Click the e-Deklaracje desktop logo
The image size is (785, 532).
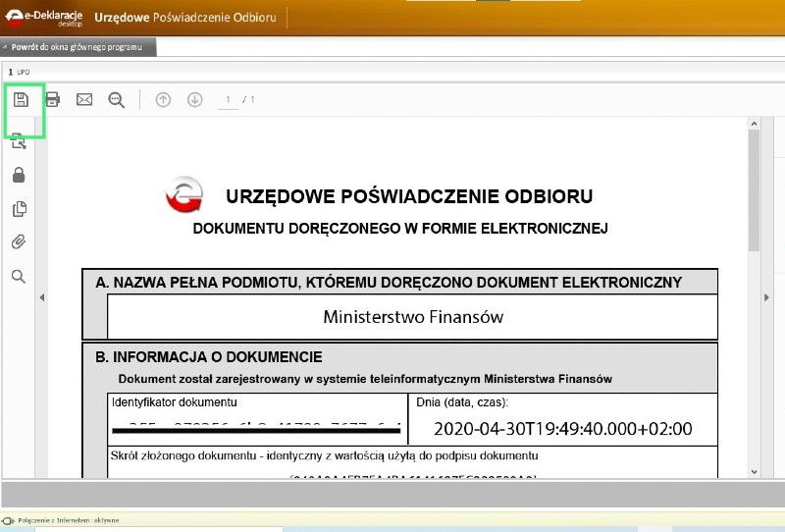44,18
